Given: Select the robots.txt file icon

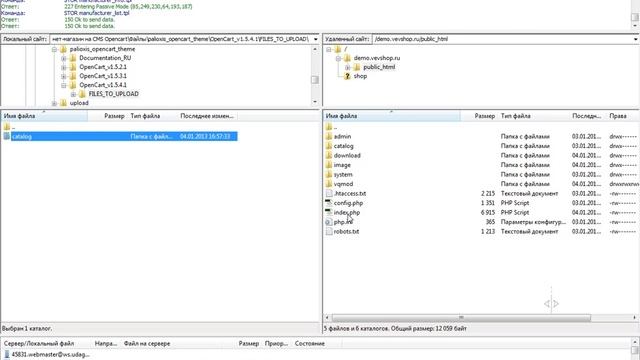Looking at the screenshot, I should pyautogui.click(x=329, y=231).
